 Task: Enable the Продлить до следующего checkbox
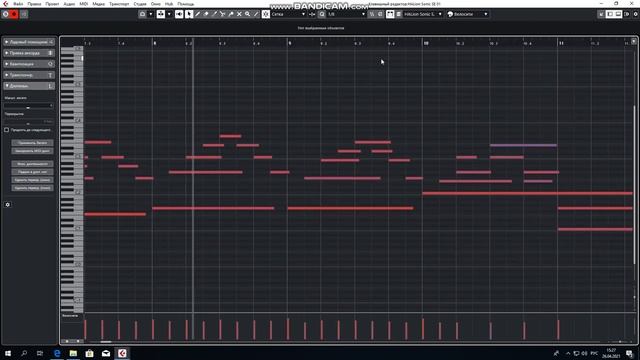point(7,130)
